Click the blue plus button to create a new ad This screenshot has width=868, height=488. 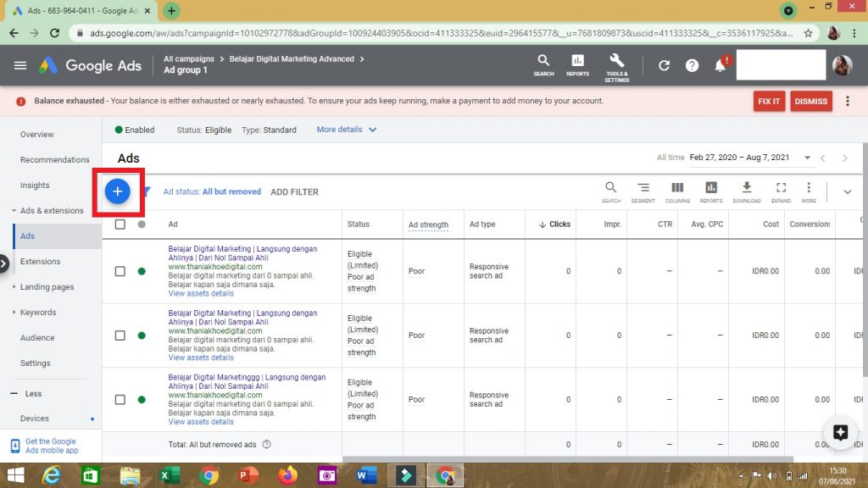click(118, 191)
